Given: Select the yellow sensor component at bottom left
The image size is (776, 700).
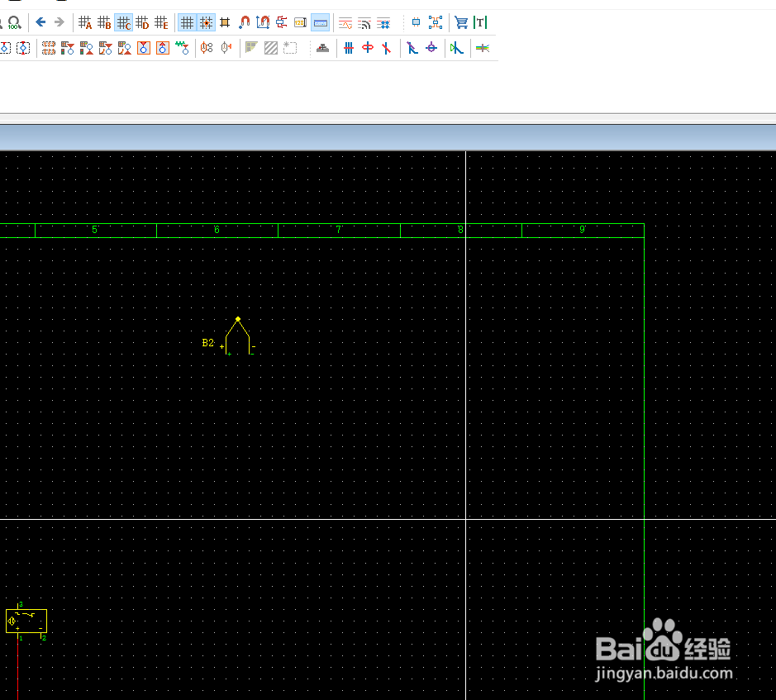Looking at the screenshot, I should click(26, 621).
